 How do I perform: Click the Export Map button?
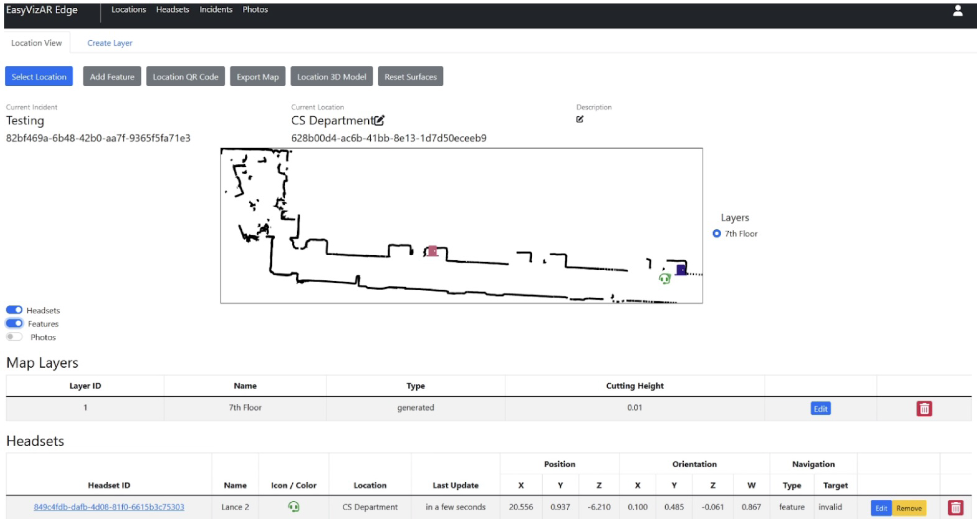point(258,76)
